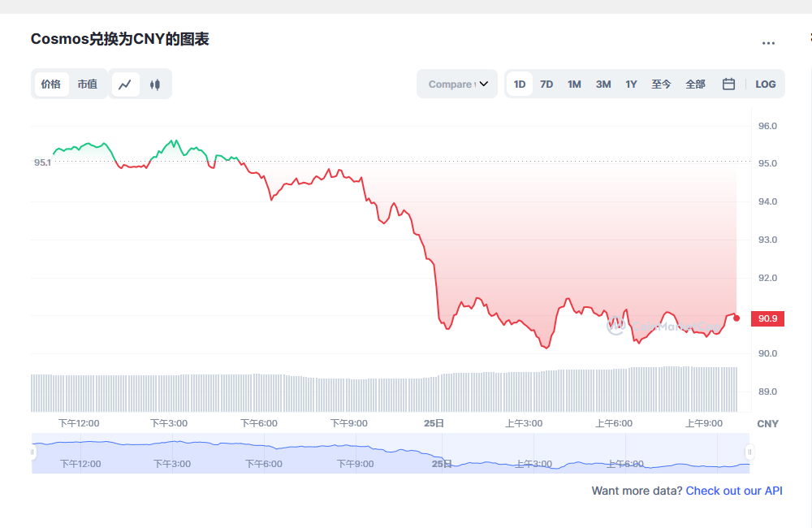Switch to line chart view
The image size is (812, 528).
pos(125,84)
